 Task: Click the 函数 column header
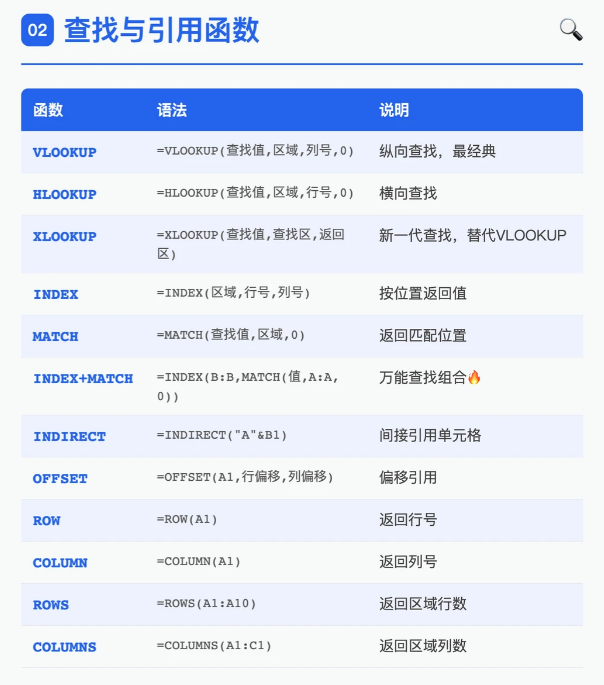(x=48, y=110)
